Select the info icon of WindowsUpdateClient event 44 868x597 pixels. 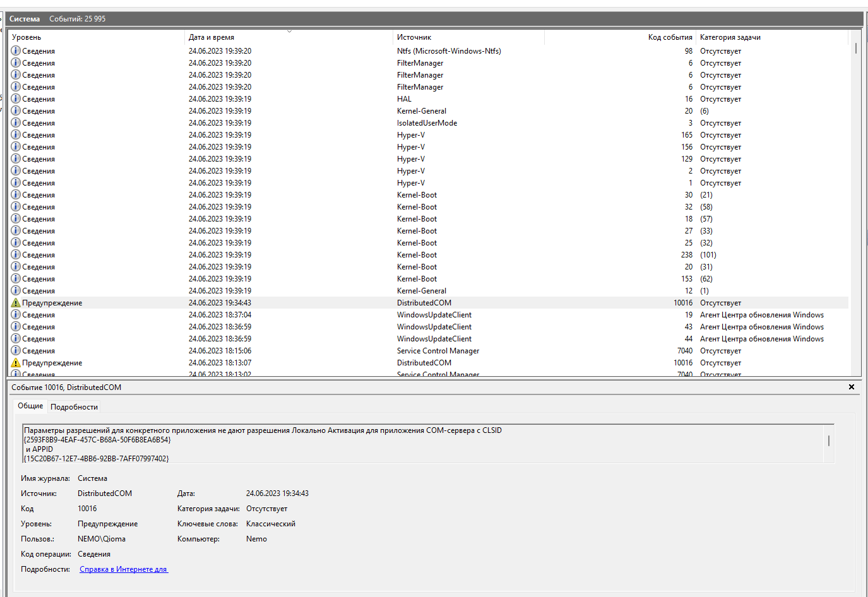click(16, 338)
